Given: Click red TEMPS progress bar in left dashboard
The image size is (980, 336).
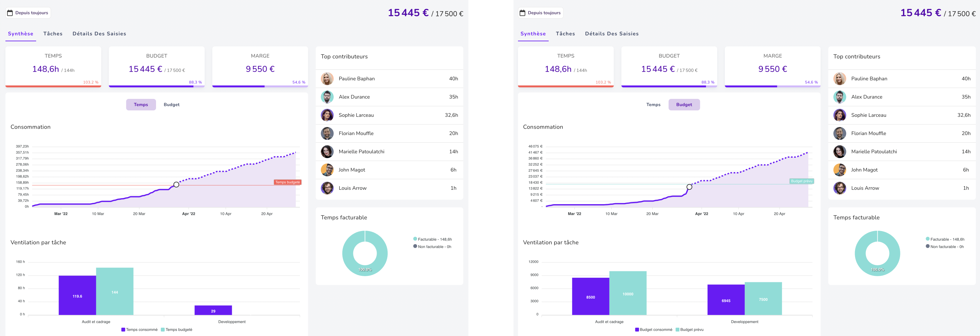Looking at the screenshot, I should (53, 86).
